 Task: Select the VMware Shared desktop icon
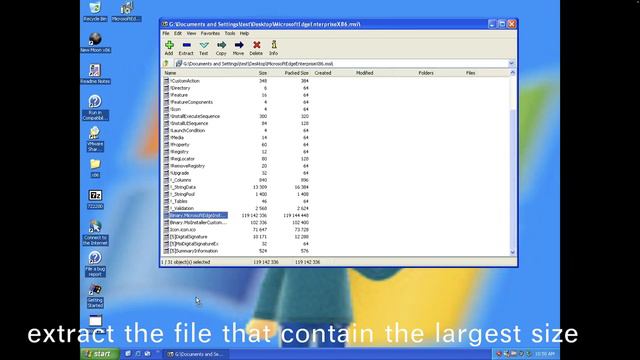(95, 139)
